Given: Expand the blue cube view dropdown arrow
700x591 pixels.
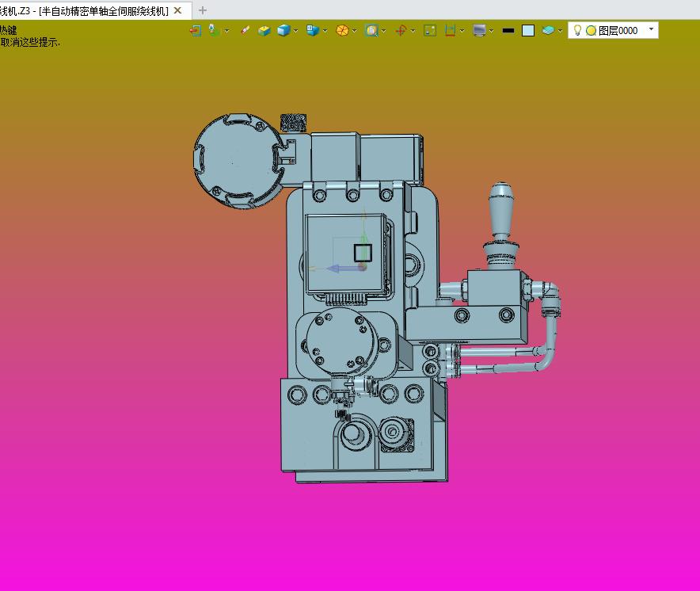Looking at the screenshot, I should click(x=295, y=31).
